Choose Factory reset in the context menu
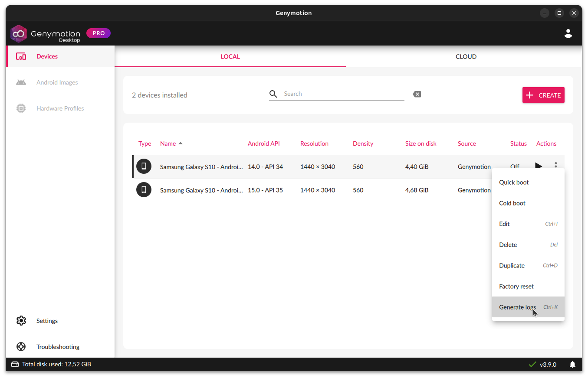Screen dimensions: 588x378 (x=528, y=287)
